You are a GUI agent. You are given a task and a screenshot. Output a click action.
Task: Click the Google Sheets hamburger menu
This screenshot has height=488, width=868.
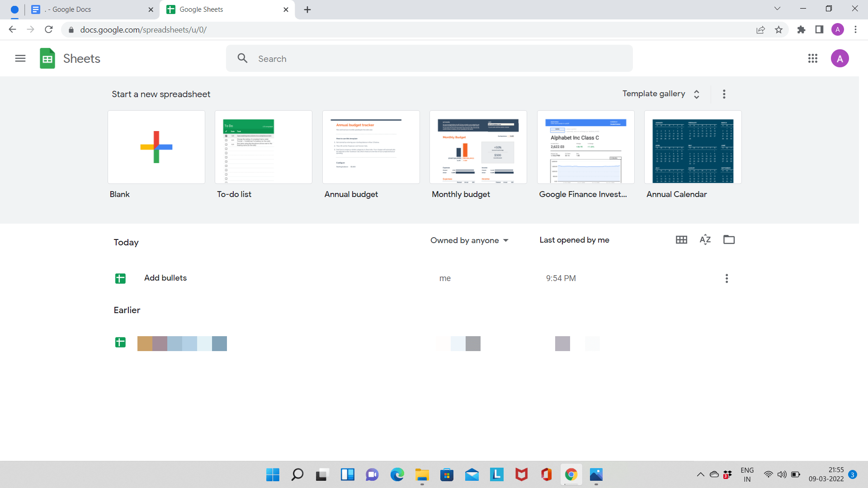(20, 58)
